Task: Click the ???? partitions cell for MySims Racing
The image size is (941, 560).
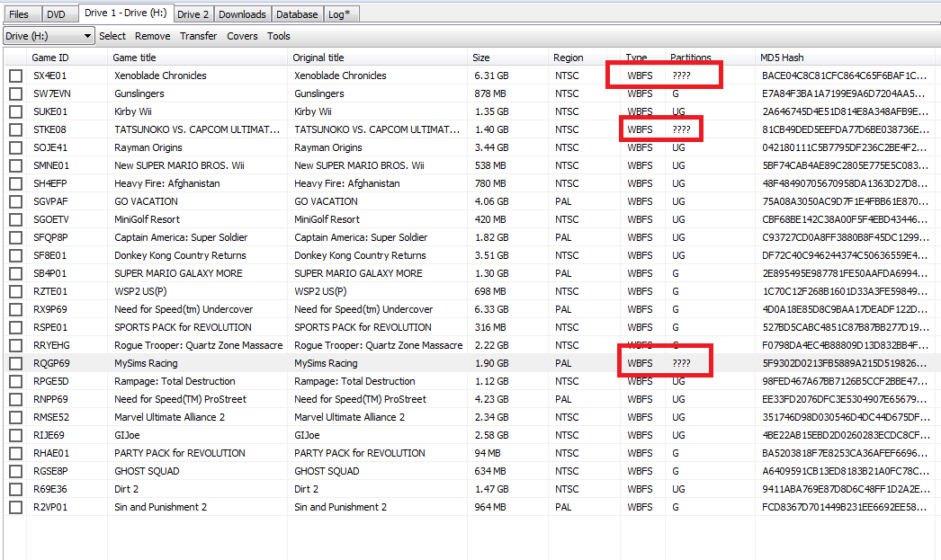Action: [681, 363]
